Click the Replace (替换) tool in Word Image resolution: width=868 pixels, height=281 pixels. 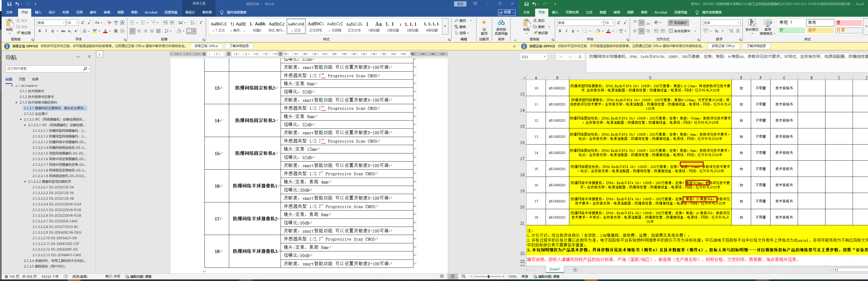[x=460, y=27]
